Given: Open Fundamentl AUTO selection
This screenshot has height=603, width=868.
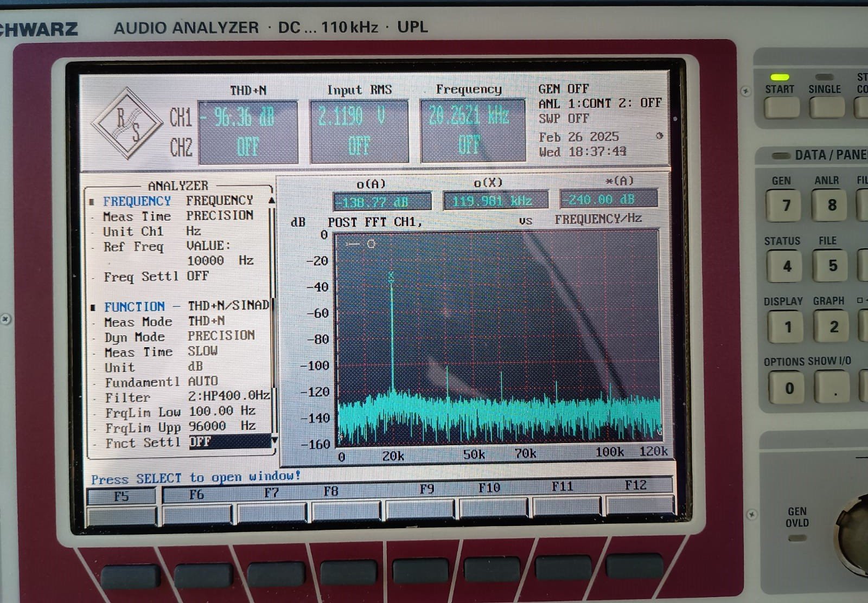Looking at the screenshot, I should tap(203, 381).
